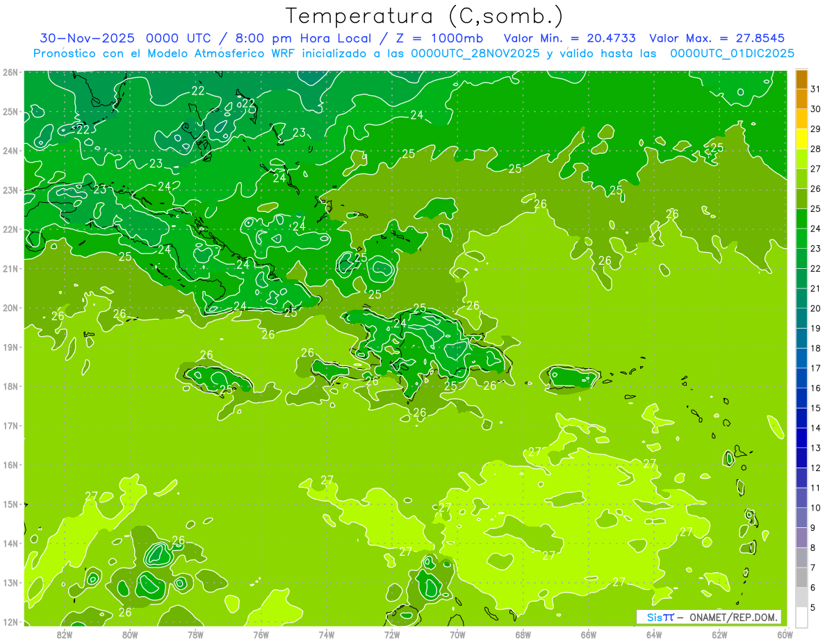Click the '68W' longitude axis label
The height and width of the screenshot is (644, 834).
pyautogui.click(x=523, y=634)
